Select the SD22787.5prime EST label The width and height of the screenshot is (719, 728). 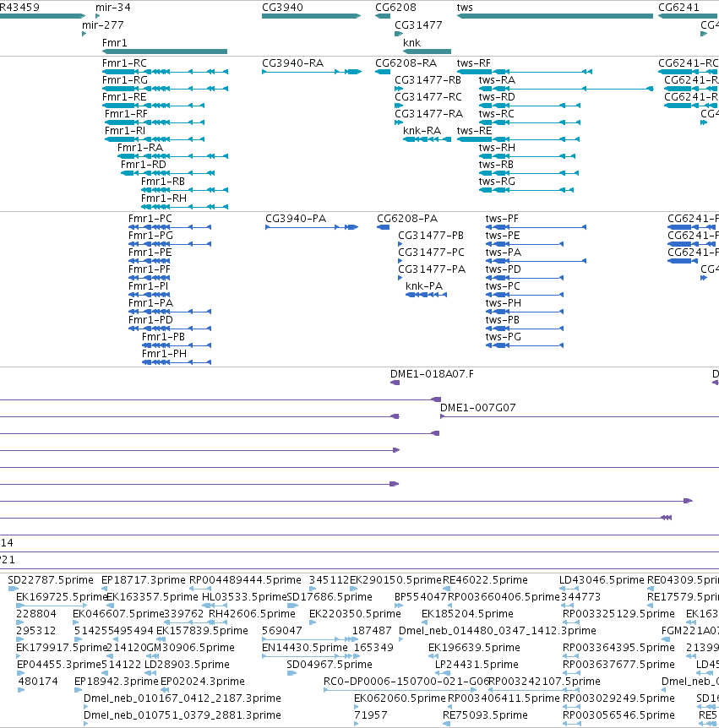pyautogui.click(x=51, y=580)
